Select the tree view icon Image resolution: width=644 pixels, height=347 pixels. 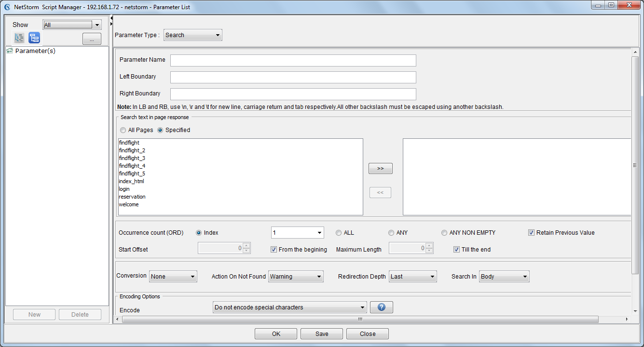[34, 38]
